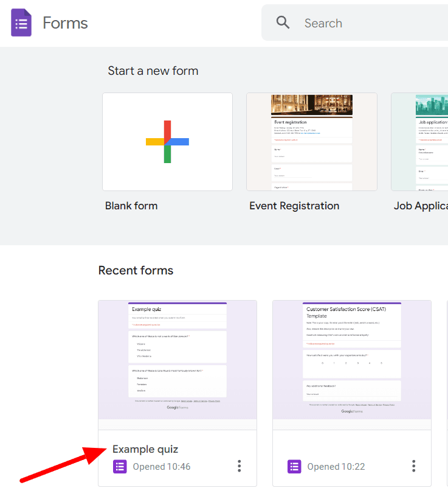Viewport: 448px width, 499px height.
Task: Open more options menu for Opened 10:22 form
Action: pos(414,466)
